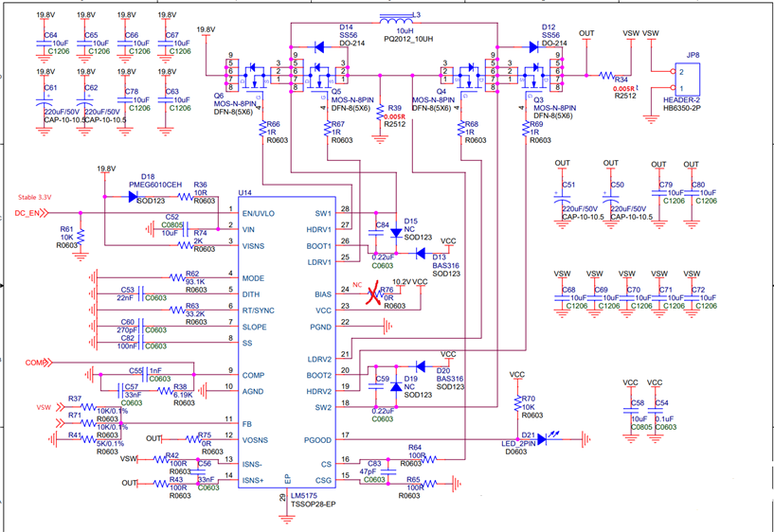Click the C61 polarized capacitor symbol
Viewport: 774px width, 532px height.
45,102
